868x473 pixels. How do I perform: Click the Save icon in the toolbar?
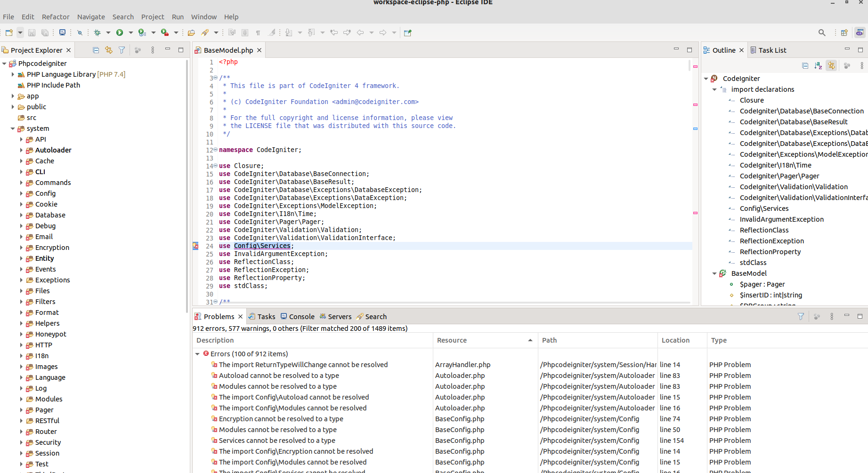point(32,32)
